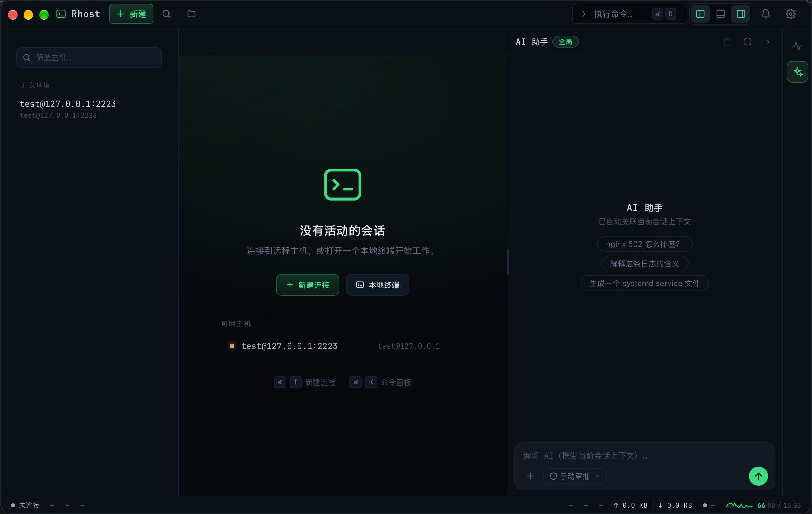Select test@127.0.0.1:2223 in sidebar host list
Screen dimensions: 812x514
(89, 109)
